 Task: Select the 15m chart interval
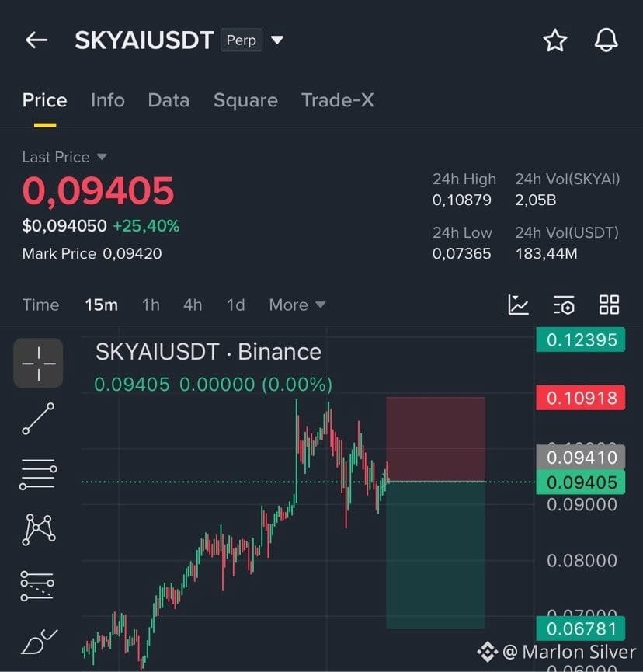(101, 305)
